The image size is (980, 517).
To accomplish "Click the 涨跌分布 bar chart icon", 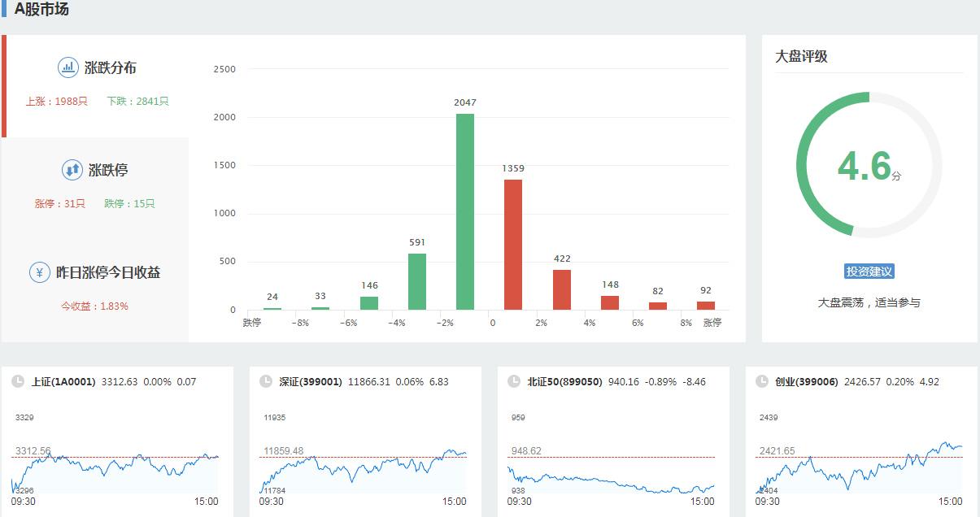I will coord(68,67).
